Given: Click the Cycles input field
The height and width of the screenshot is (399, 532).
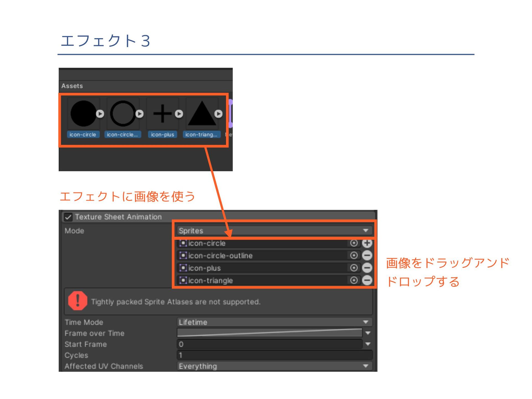Looking at the screenshot, I should (x=274, y=355).
